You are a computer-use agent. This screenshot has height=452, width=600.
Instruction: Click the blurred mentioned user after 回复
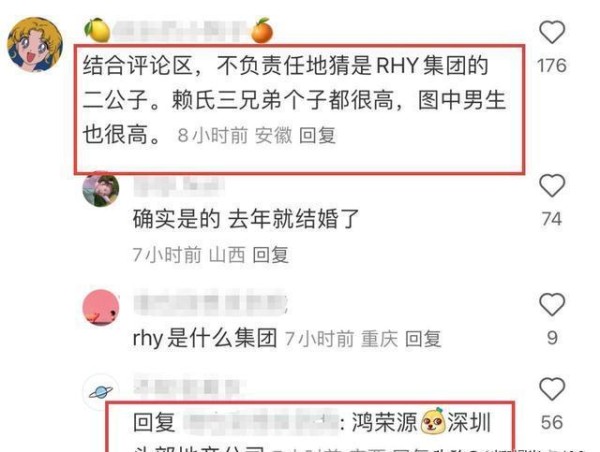click(260, 423)
